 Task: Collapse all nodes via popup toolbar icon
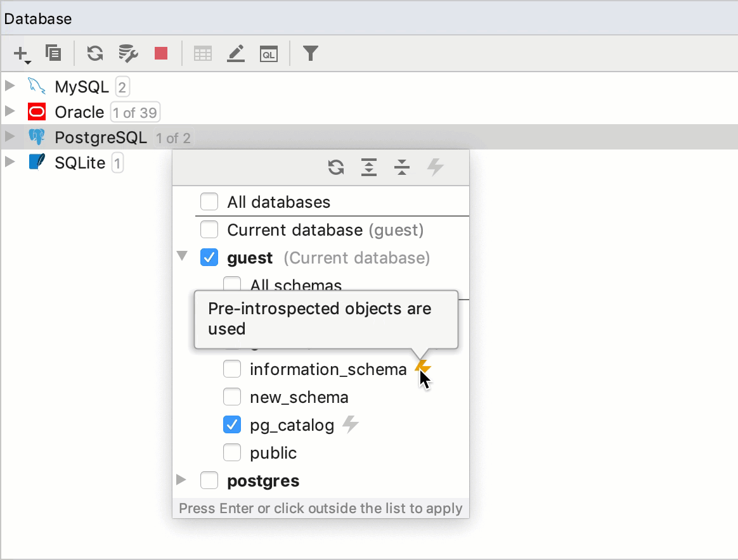coord(402,167)
